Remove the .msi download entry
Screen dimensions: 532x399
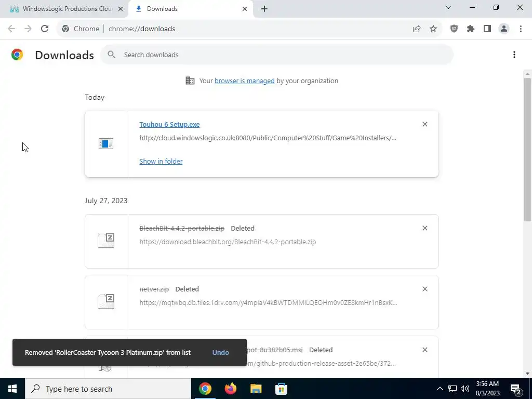point(425,350)
